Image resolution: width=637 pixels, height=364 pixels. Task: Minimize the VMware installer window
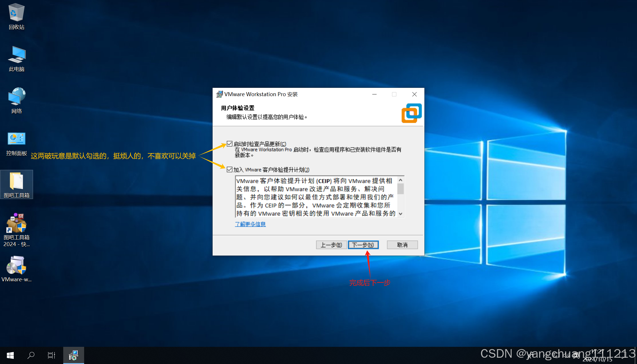pyautogui.click(x=374, y=94)
